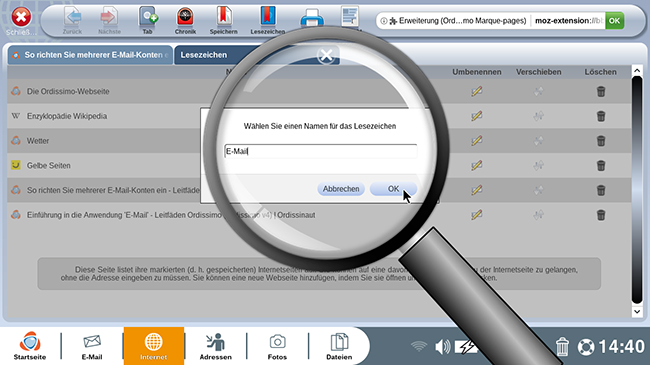This screenshot has height=365, width=650.
Task: Open the trash bin in taskbar
Action: [x=562, y=347]
